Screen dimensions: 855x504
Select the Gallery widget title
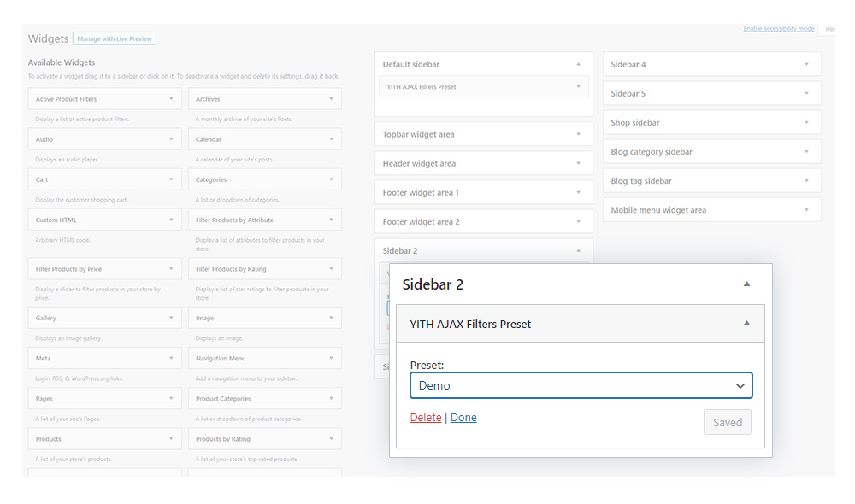[46, 318]
